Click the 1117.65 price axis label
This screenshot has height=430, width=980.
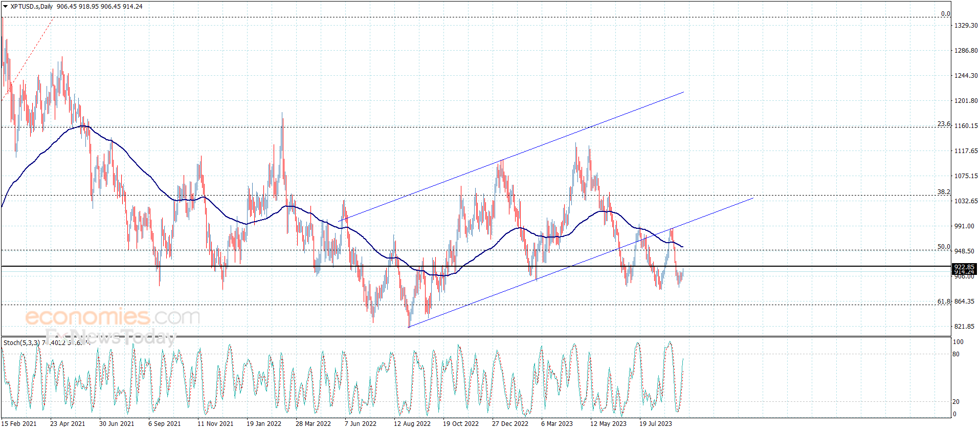pyautogui.click(x=966, y=151)
